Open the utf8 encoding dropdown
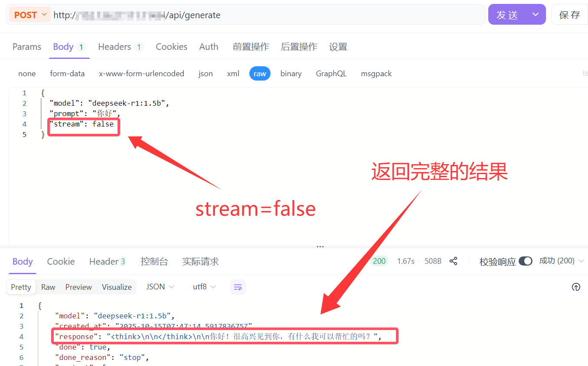588x366 pixels. 205,287
